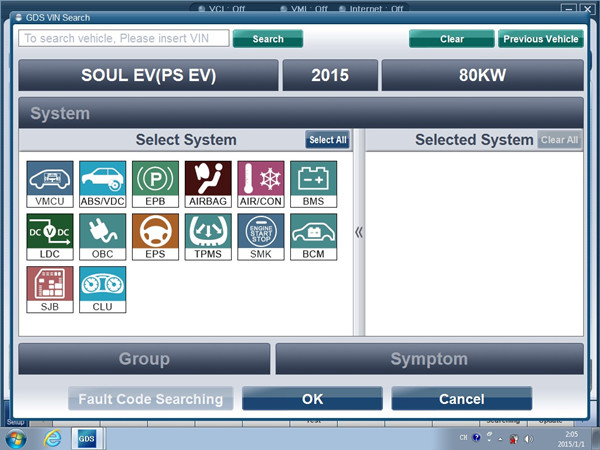600x450 pixels.
Task: Click the taskbar clock
Action: tap(571, 439)
